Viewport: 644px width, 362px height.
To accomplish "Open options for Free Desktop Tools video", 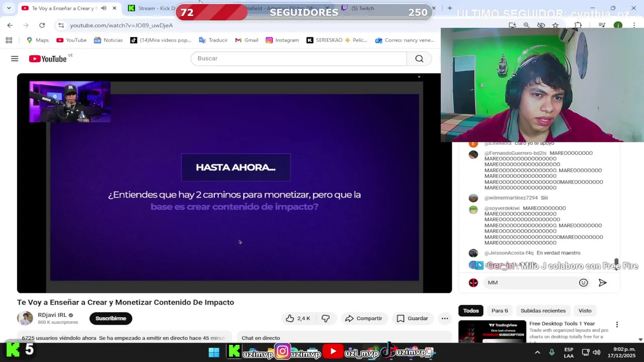I will coord(617,325).
